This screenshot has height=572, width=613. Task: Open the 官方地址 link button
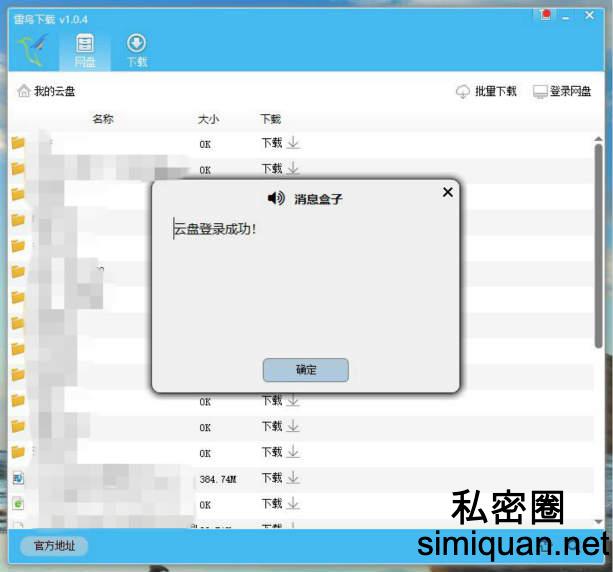54,546
